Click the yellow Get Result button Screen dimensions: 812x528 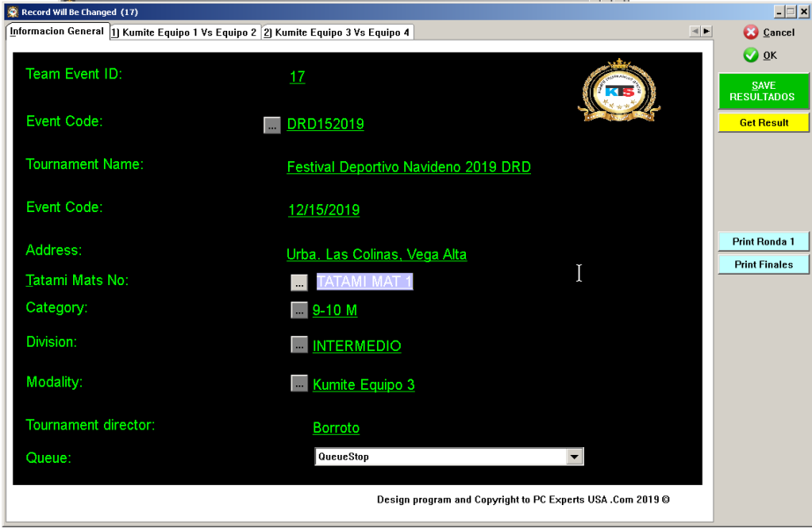(764, 122)
